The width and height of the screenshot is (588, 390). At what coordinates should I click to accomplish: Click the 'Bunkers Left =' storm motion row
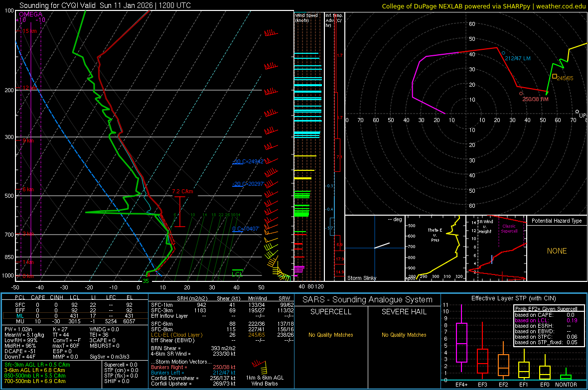pos(193,373)
